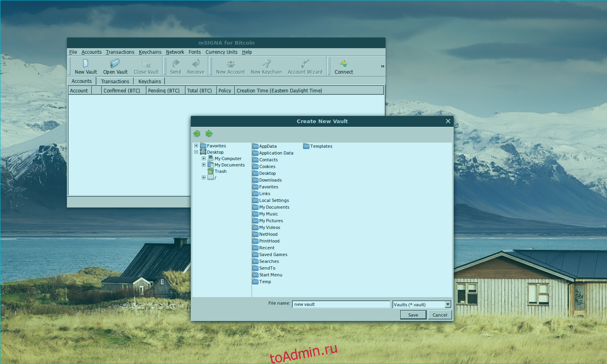Select the Cookies folder
607x364 pixels.
coord(264,166)
